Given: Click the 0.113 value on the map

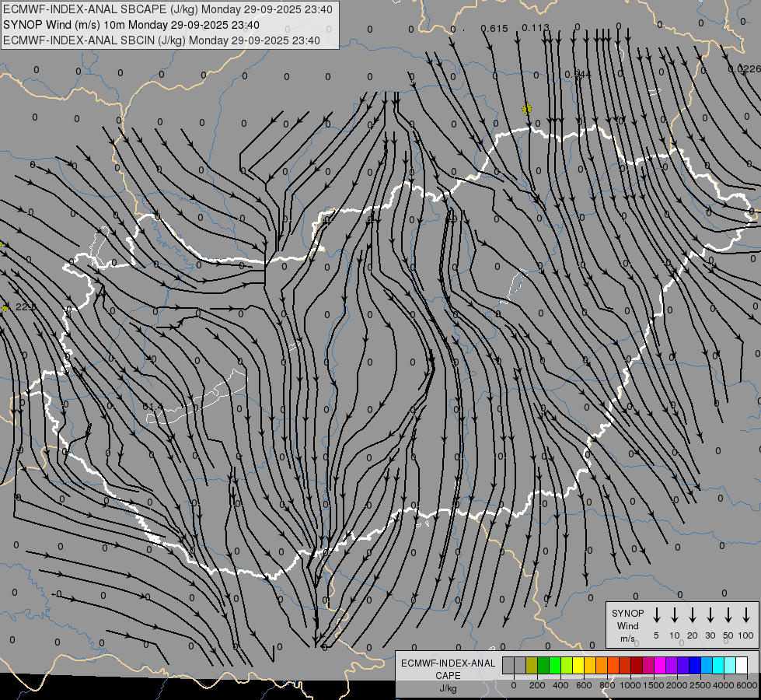Looking at the screenshot, I should coord(536,28).
